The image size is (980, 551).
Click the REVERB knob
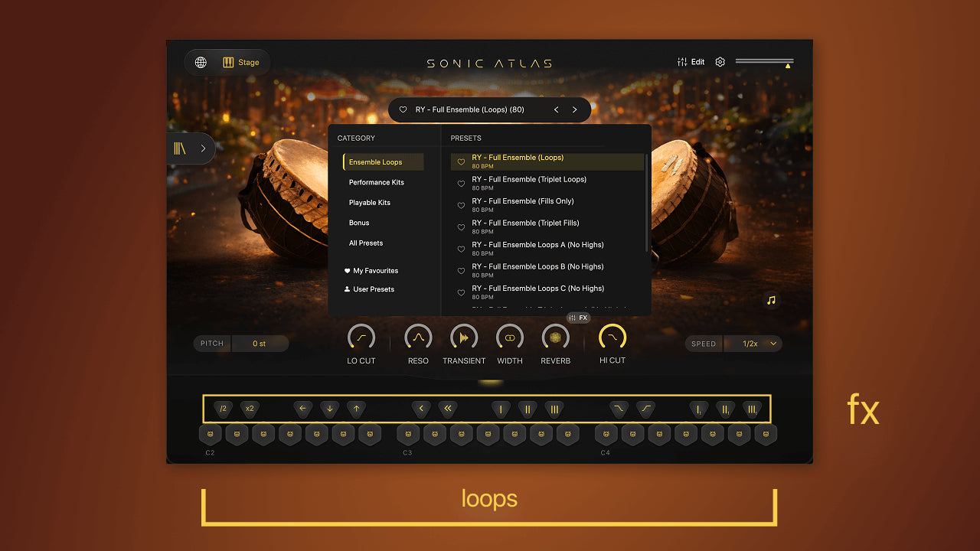(x=556, y=337)
